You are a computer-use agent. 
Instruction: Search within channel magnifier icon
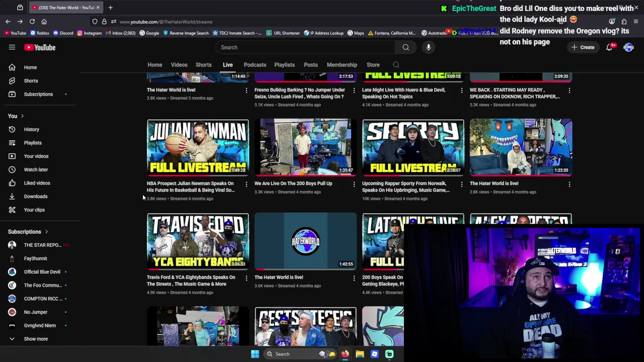[x=396, y=65]
